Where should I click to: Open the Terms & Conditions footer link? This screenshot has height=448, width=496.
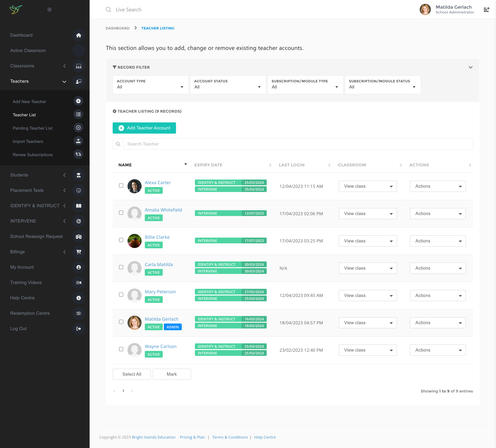pos(230,437)
